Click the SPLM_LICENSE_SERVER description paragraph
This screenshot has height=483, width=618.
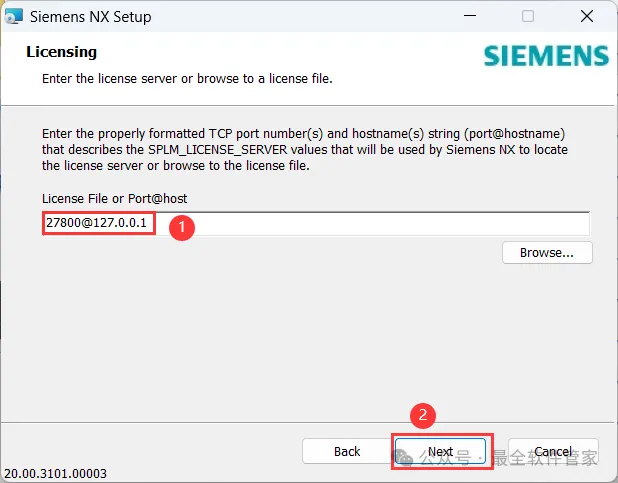305,149
